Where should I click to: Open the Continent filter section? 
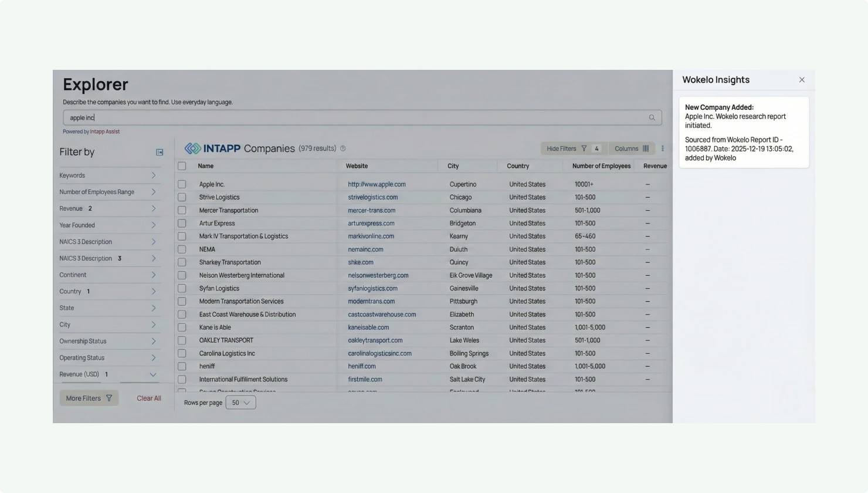coord(108,275)
